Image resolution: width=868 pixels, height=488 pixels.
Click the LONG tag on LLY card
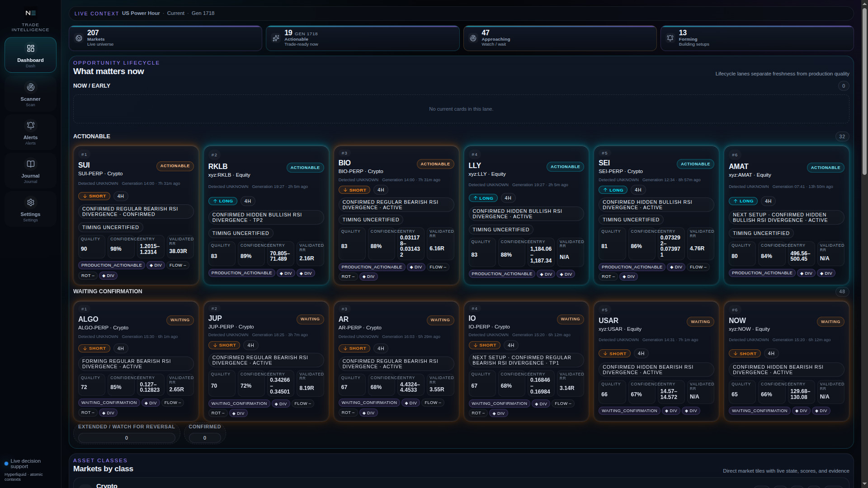pyautogui.click(x=483, y=198)
